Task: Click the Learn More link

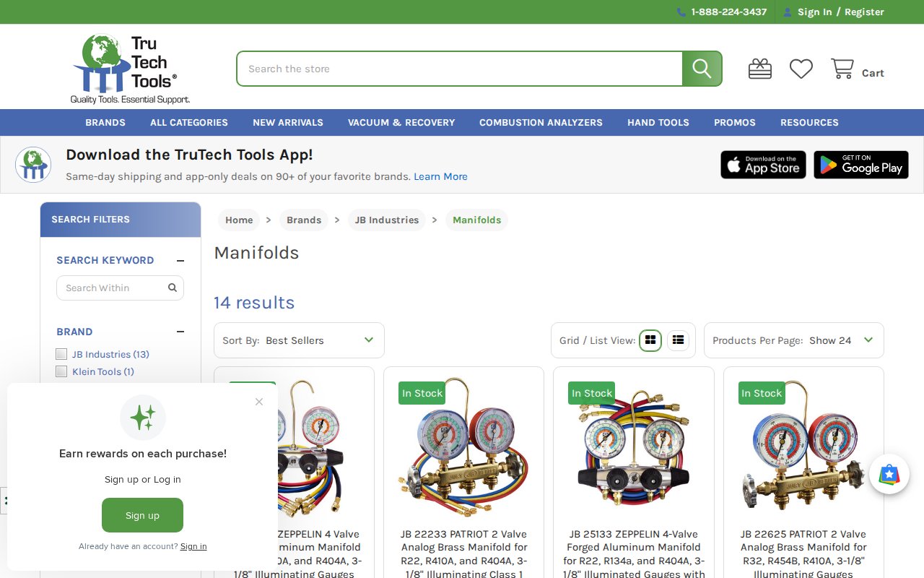Action: pos(440,176)
